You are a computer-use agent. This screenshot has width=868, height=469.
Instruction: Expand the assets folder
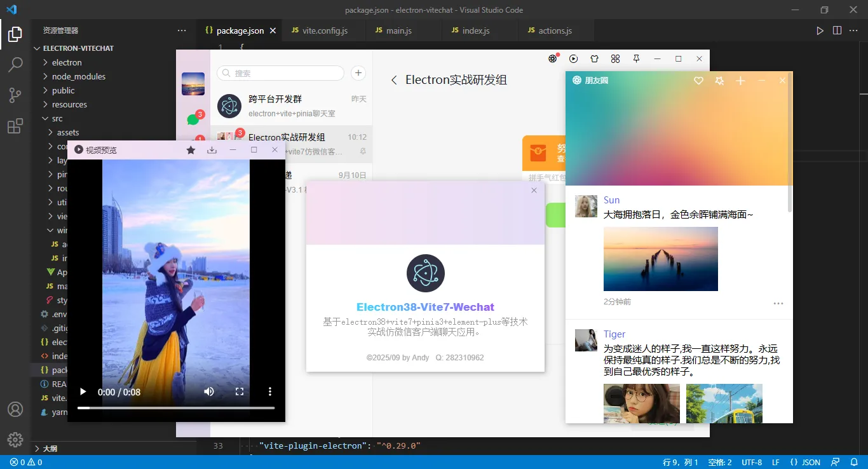coord(68,132)
